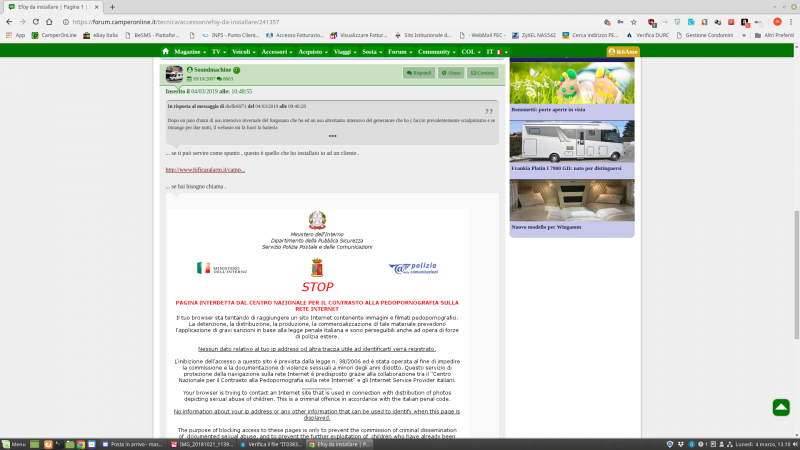
Task: Click Soundmachine's avatar image
Action: tap(174, 74)
